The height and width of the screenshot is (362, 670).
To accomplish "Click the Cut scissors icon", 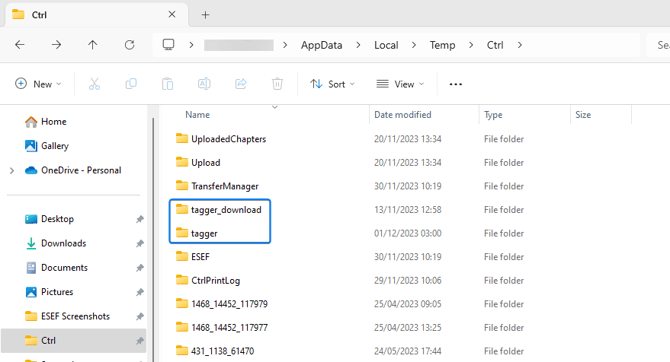I will [x=94, y=84].
